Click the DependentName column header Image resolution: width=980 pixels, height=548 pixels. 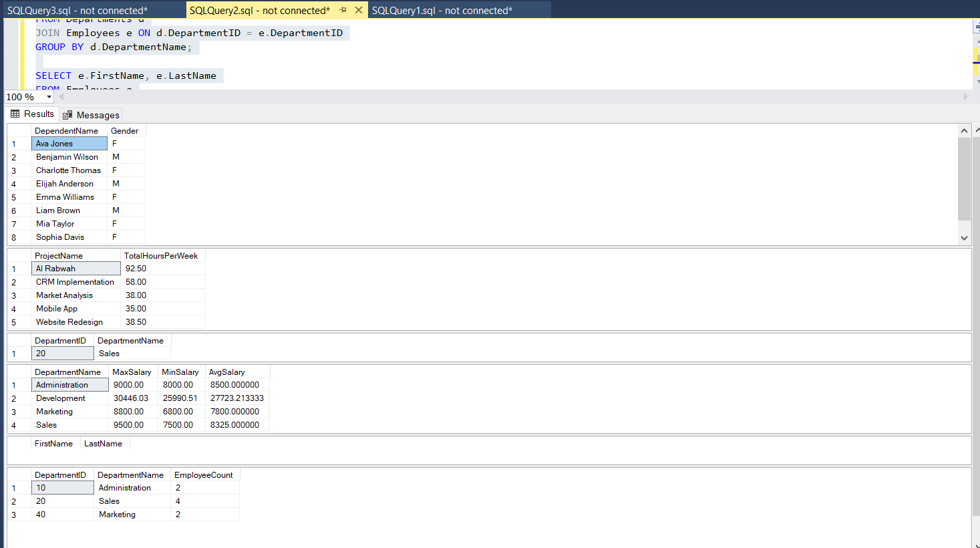tap(67, 131)
